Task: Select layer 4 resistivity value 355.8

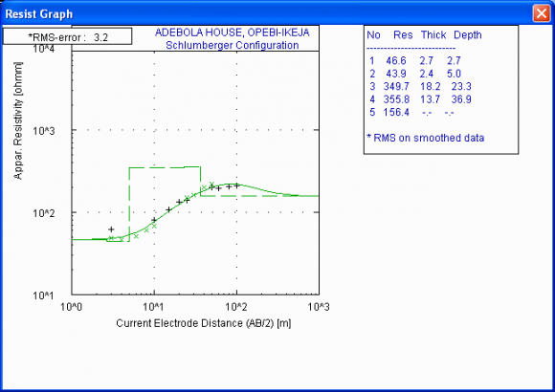Action: click(396, 99)
